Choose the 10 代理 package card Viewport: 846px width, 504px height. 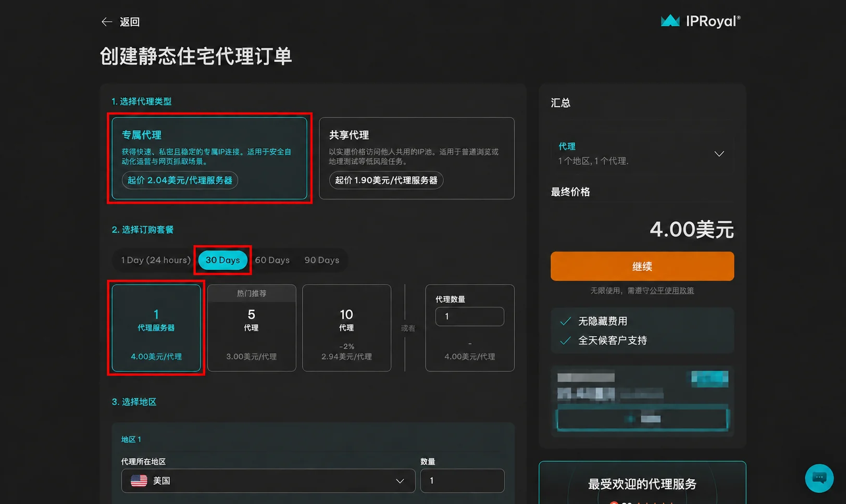pyautogui.click(x=346, y=328)
